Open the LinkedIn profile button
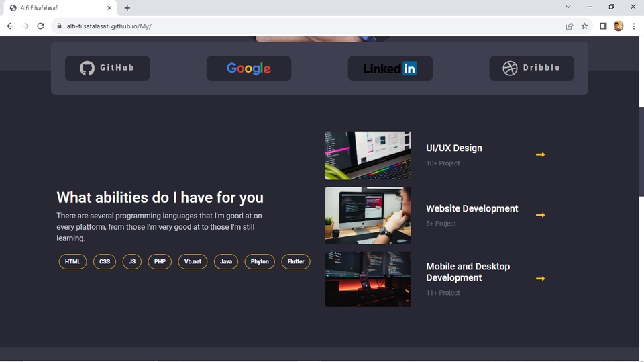This screenshot has width=644, height=362. coord(390,68)
